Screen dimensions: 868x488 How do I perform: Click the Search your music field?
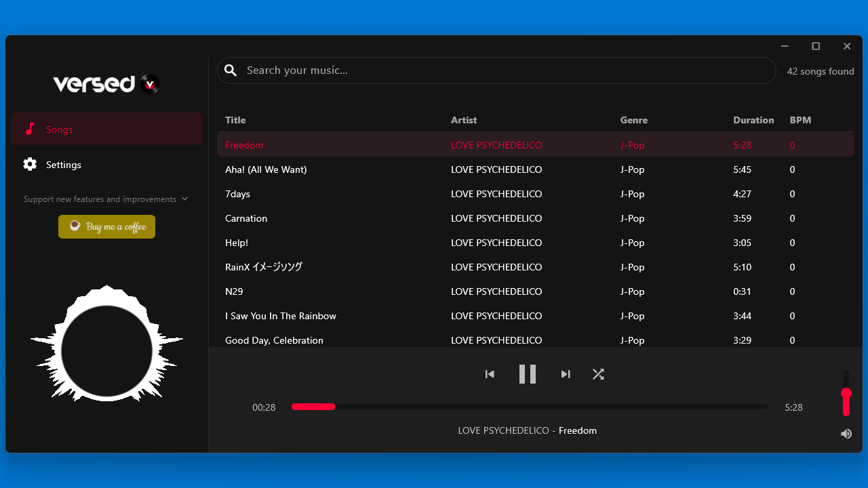point(496,70)
